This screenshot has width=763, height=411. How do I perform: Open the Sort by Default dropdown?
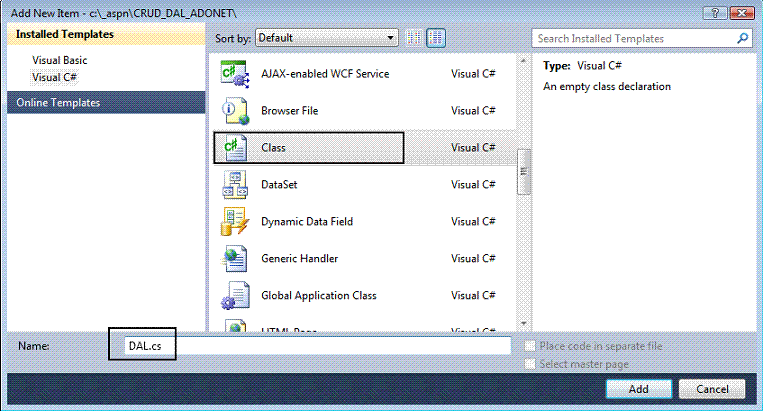(327, 38)
